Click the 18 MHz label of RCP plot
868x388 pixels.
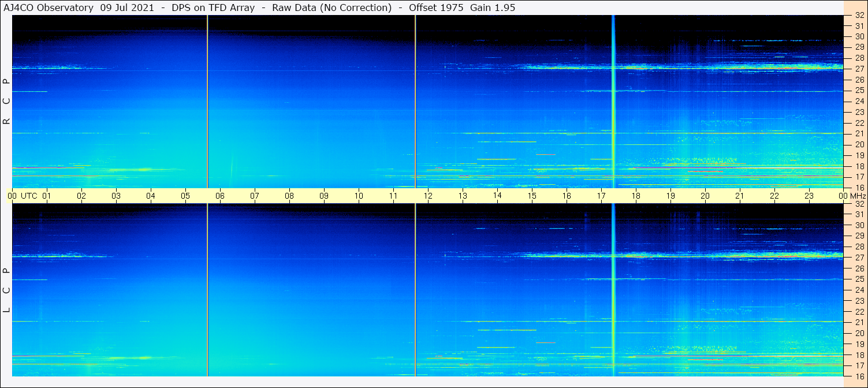click(859, 166)
